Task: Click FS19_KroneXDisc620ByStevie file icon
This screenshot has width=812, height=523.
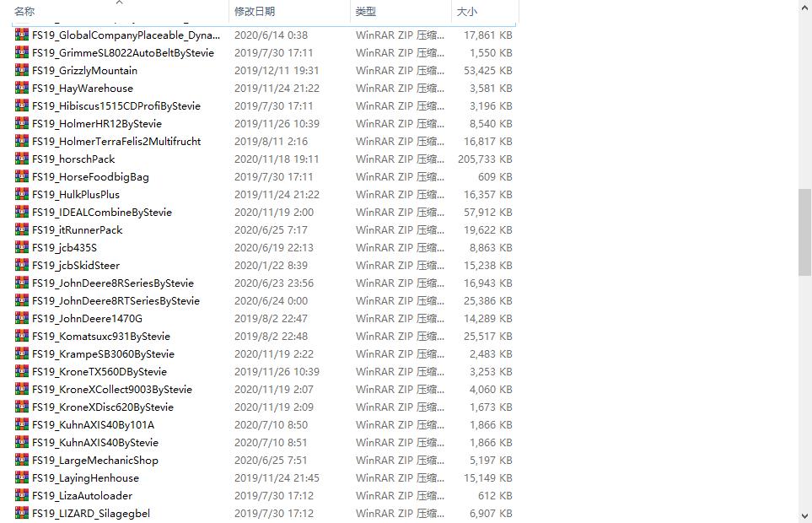Action: click(22, 407)
